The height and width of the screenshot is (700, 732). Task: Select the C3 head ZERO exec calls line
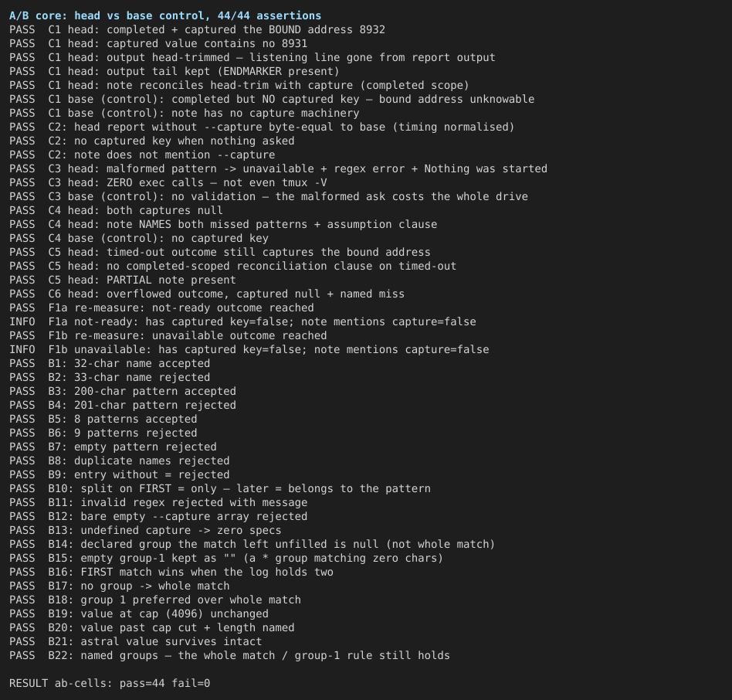coord(168,182)
